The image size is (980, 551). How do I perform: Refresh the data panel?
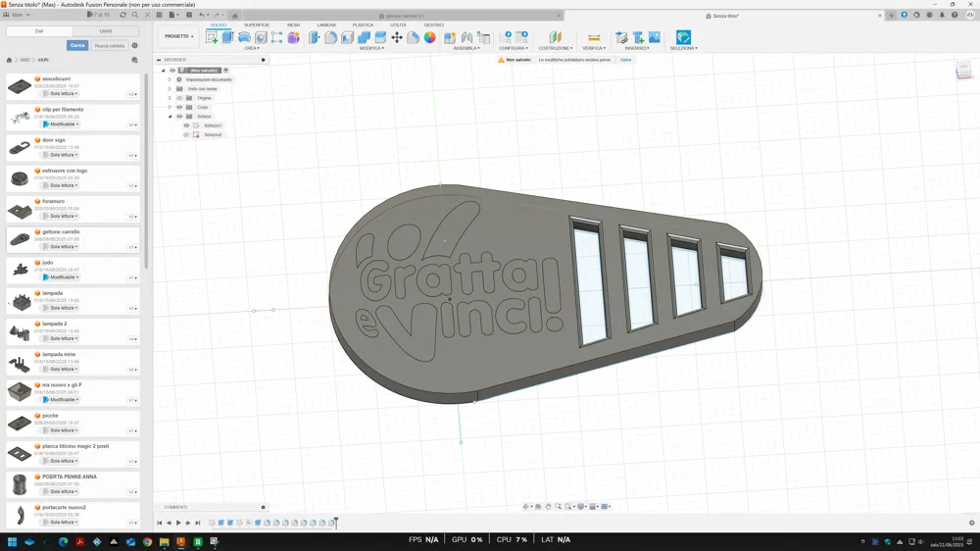coord(122,15)
